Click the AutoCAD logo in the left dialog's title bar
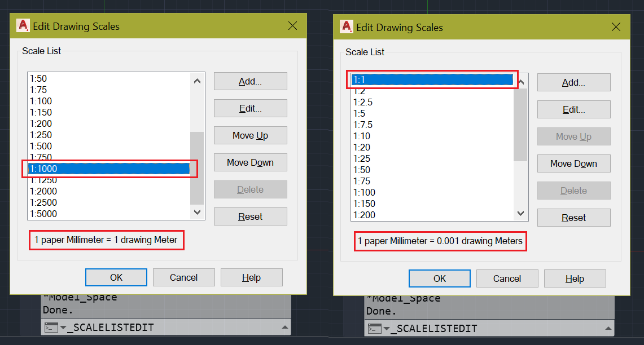 [x=23, y=25]
